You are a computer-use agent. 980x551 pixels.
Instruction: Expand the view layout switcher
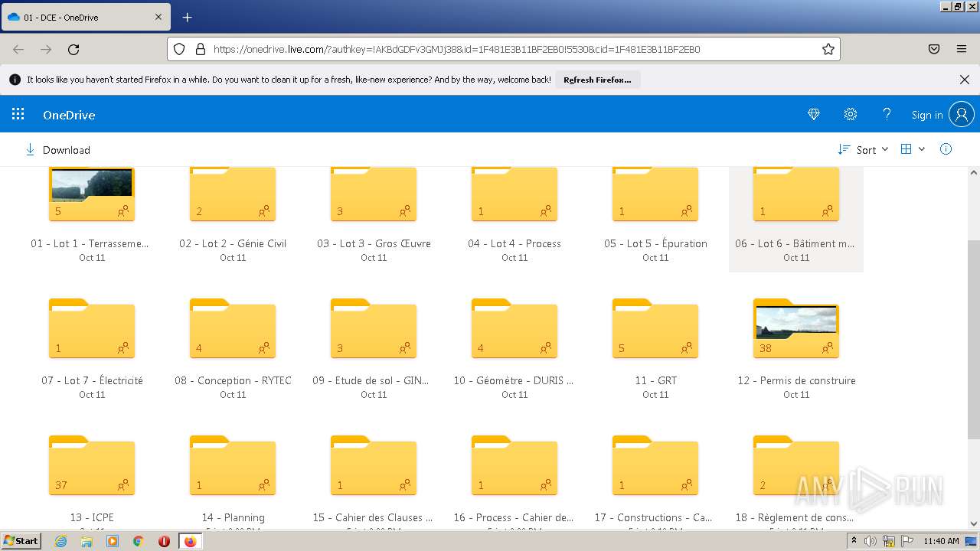click(913, 149)
